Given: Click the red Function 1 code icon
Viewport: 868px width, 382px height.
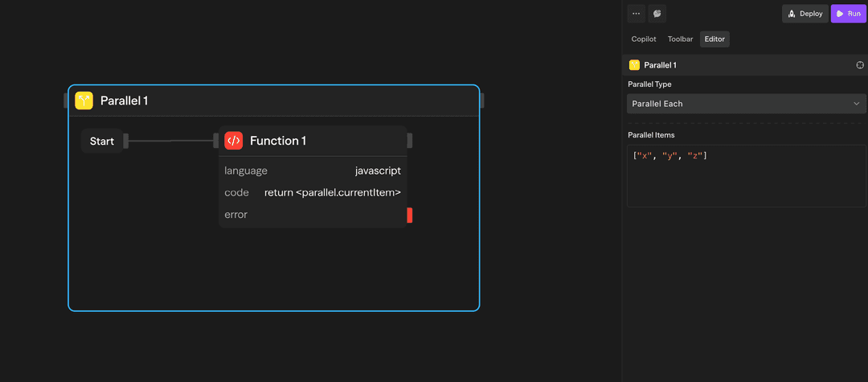Looking at the screenshot, I should (x=234, y=141).
